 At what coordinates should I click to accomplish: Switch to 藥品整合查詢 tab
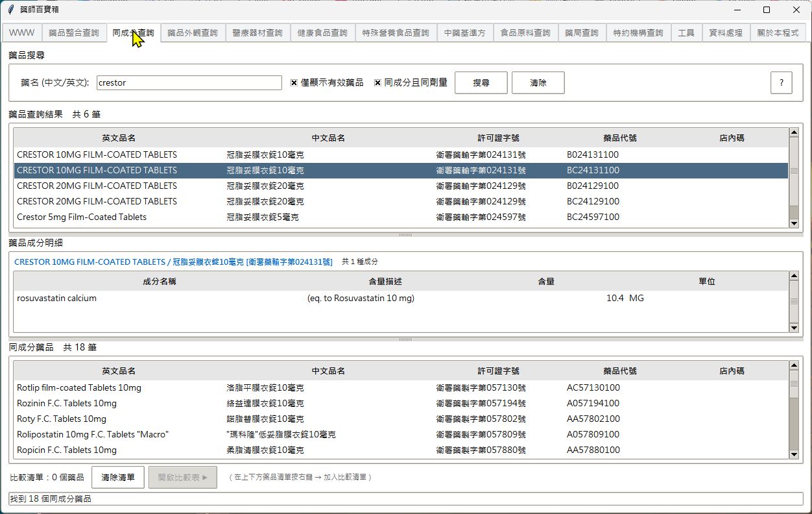point(74,32)
